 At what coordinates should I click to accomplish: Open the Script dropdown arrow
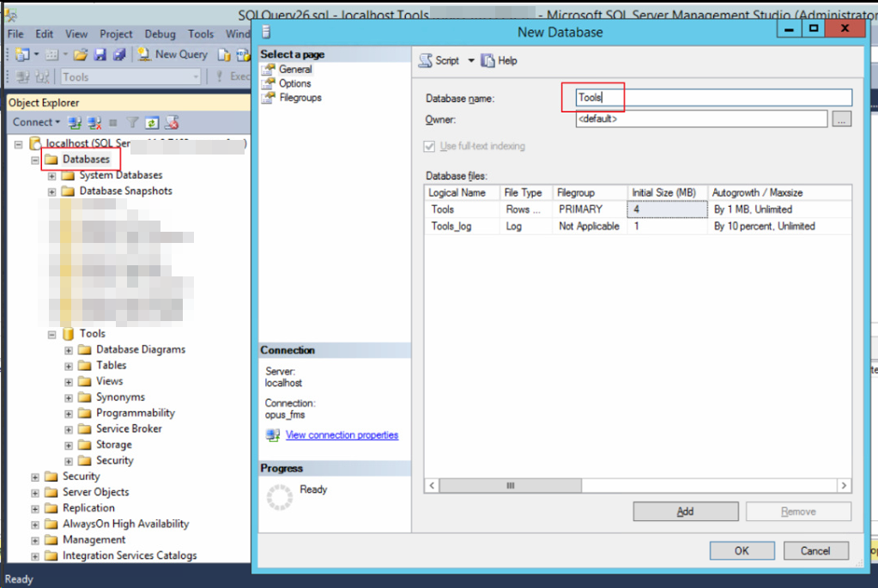click(x=471, y=60)
